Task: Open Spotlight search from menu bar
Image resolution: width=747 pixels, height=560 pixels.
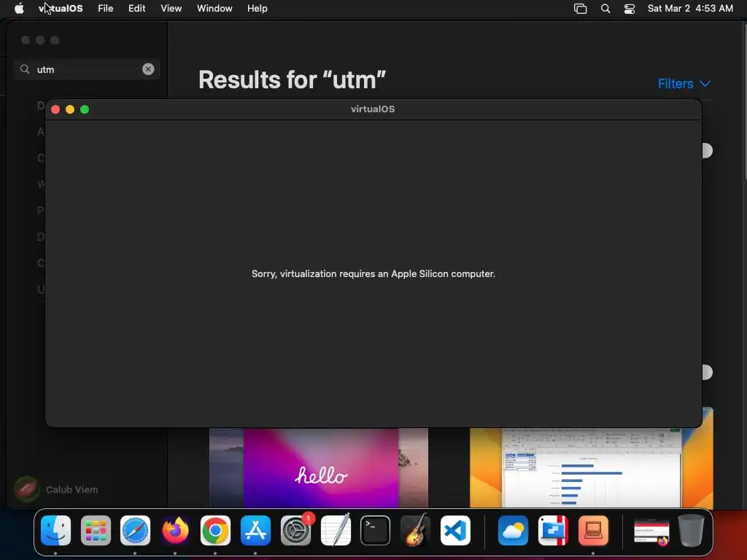Action: [605, 9]
